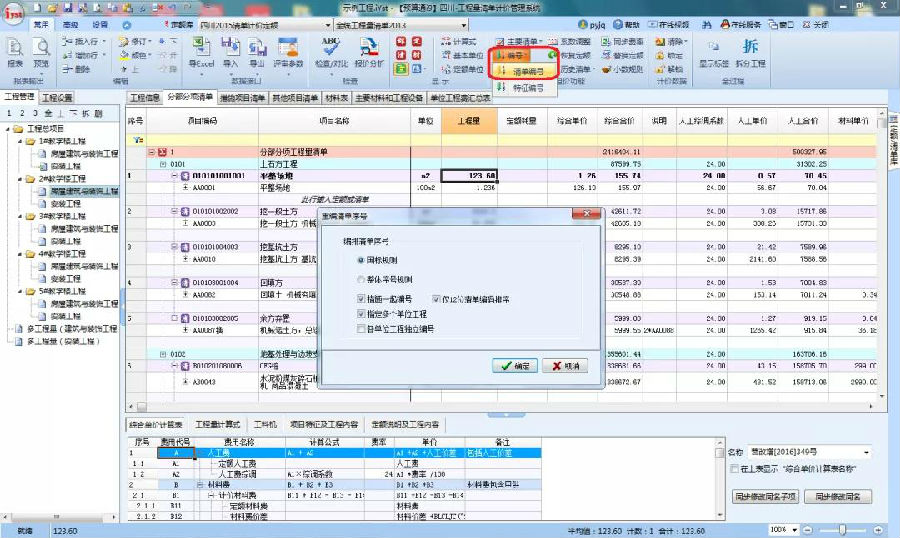This screenshot has height=538, width=900.
Task: Click the 确定 confirm button
Action: pyautogui.click(x=517, y=366)
